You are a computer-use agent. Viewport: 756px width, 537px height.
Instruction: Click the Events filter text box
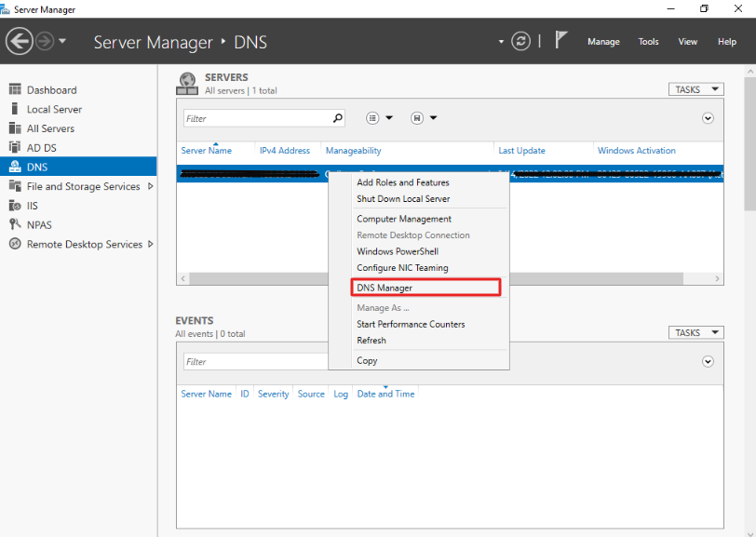tap(256, 361)
